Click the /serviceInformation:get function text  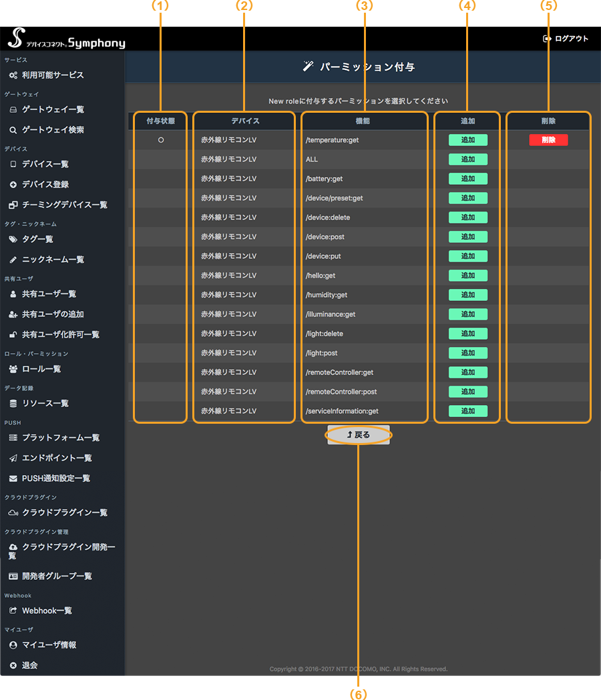tap(342, 411)
